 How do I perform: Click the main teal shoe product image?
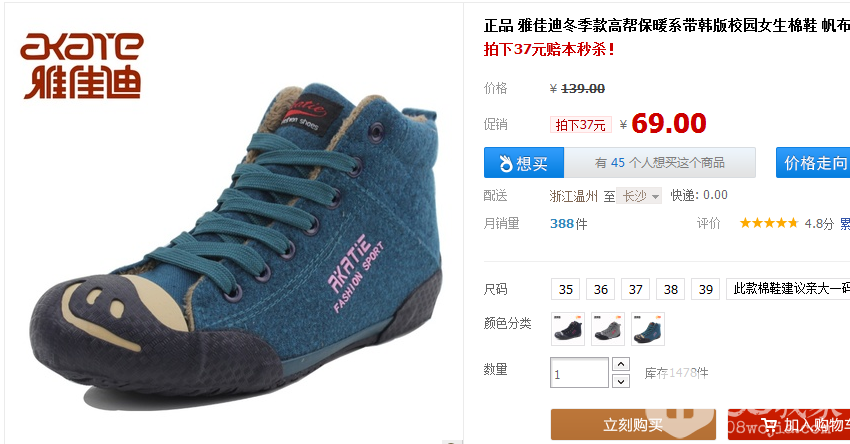pyautogui.click(x=236, y=239)
